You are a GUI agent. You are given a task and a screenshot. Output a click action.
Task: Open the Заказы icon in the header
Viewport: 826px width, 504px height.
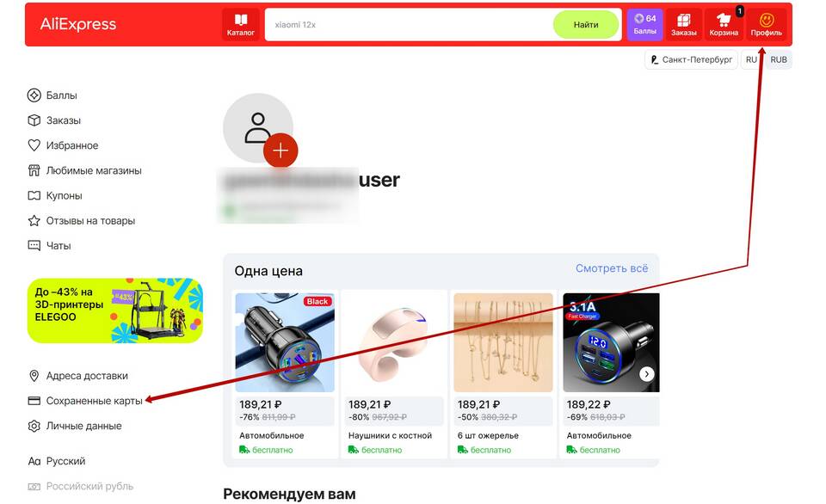(x=684, y=25)
